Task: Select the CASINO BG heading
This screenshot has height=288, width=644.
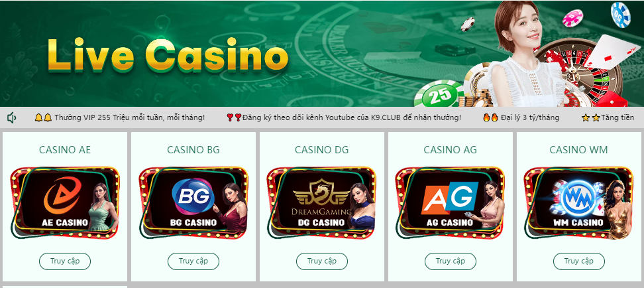Action: tap(193, 150)
